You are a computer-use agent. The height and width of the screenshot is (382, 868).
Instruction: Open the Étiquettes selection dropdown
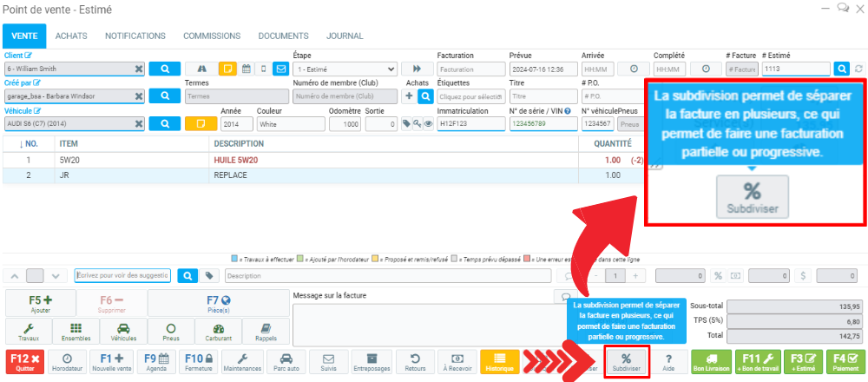coord(470,96)
